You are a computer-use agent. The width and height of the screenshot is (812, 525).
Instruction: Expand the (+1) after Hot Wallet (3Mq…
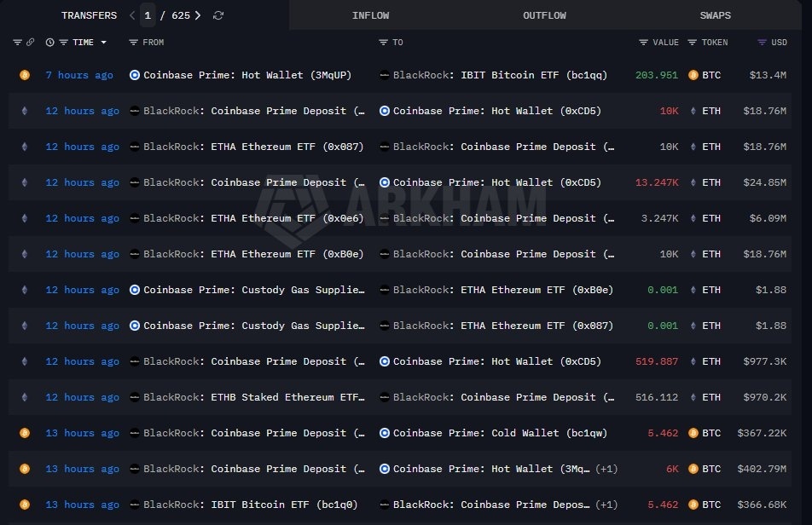tap(606, 469)
